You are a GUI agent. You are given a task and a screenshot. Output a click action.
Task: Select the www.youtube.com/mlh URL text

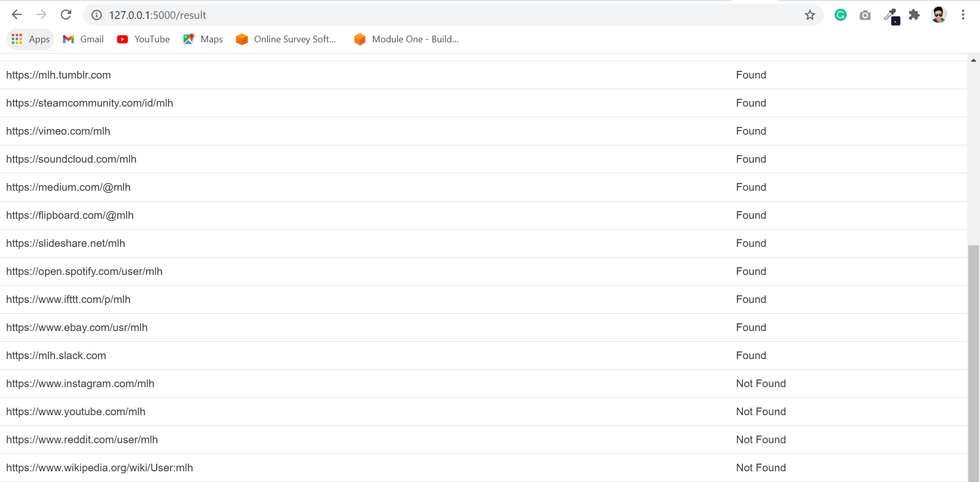click(x=76, y=412)
